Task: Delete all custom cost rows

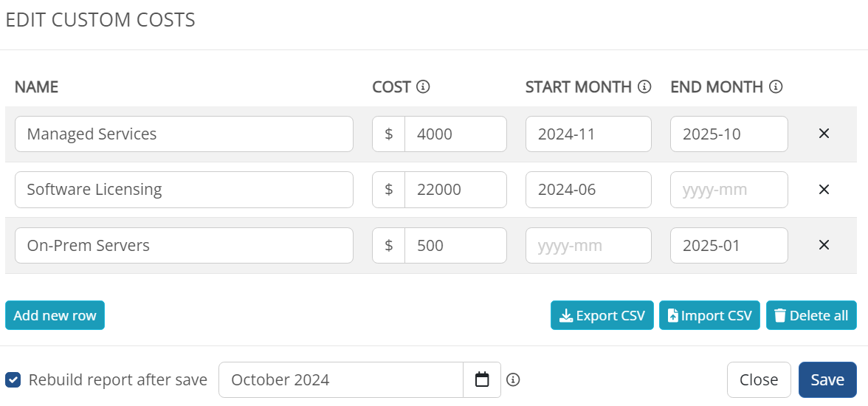Action: click(x=811, y=315)
